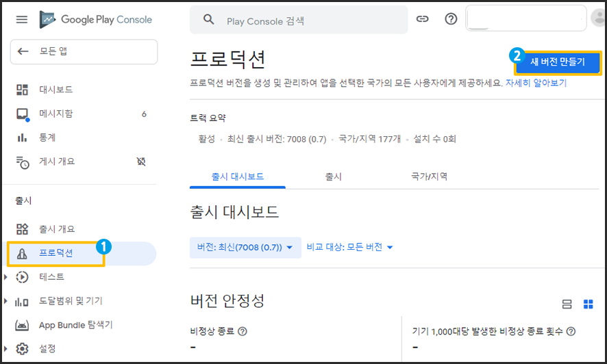607x364 pixels.
Task: Switch to the 국가/지역 tab
Action: pos(429,177)
